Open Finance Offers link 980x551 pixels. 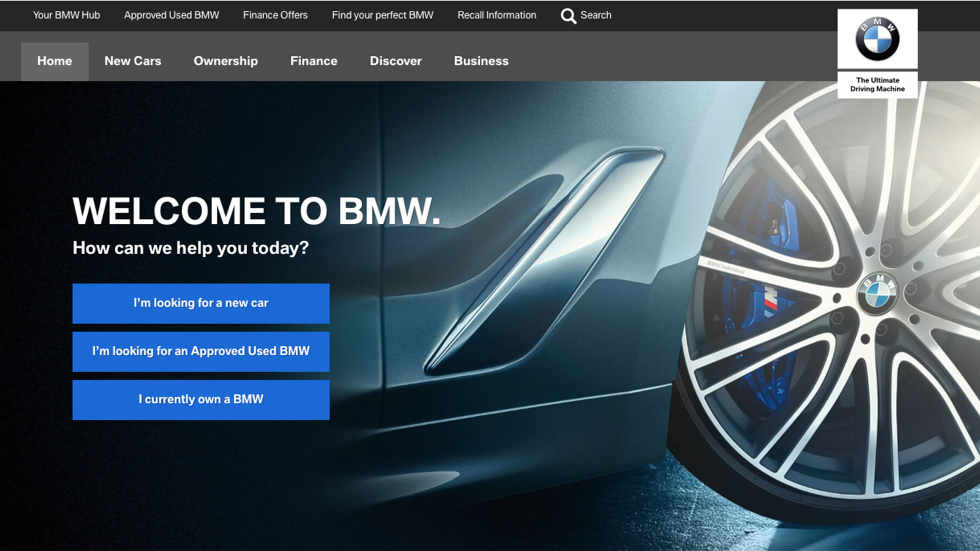(275, 15)
